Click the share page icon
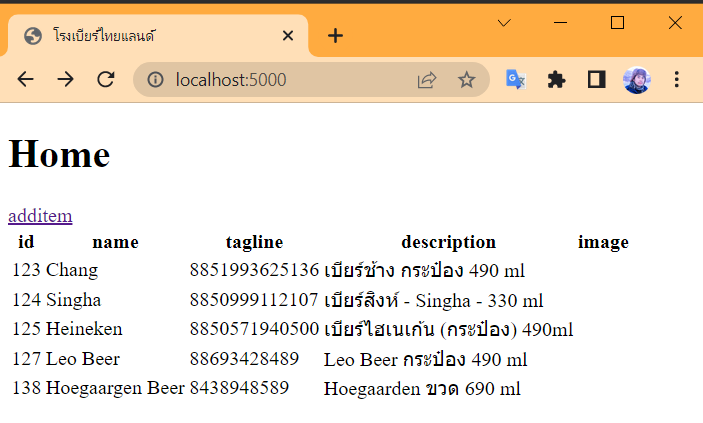The height and width of the screenshot is (423, 703). (427, 80)
